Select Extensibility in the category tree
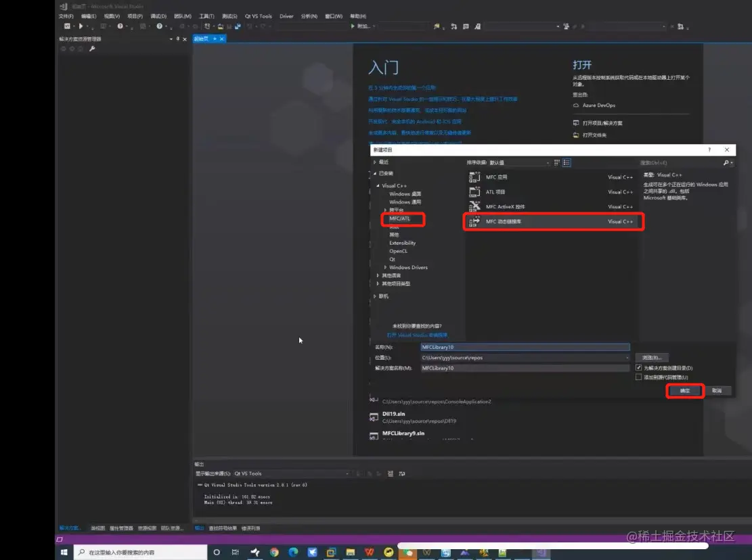 402,243
